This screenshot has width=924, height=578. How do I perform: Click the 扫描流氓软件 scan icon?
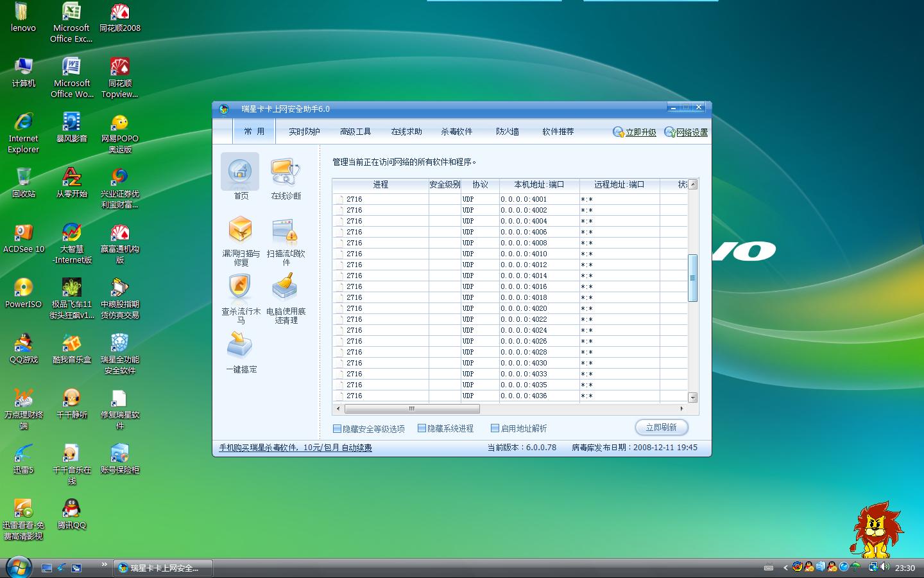tap(286, 231)
